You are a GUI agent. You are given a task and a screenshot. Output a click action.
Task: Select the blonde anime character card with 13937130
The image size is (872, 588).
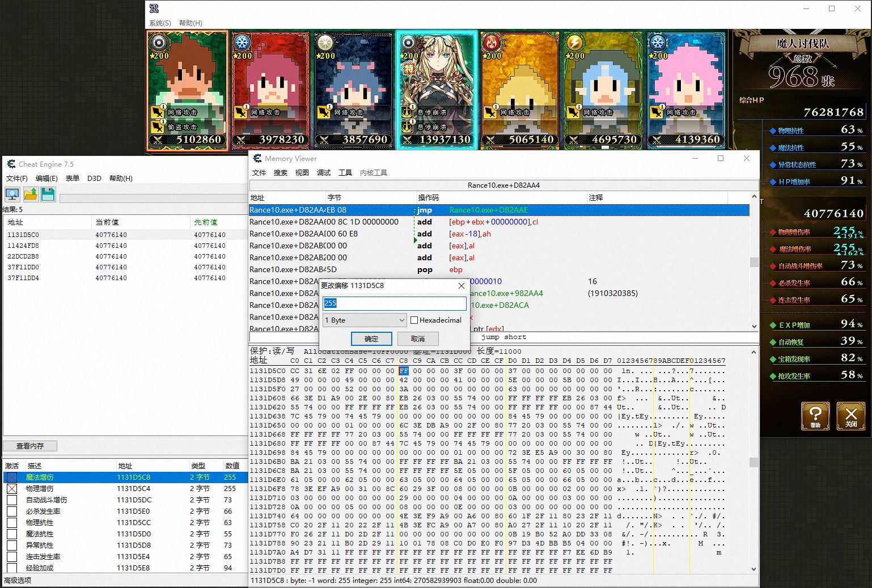point(437,90)
